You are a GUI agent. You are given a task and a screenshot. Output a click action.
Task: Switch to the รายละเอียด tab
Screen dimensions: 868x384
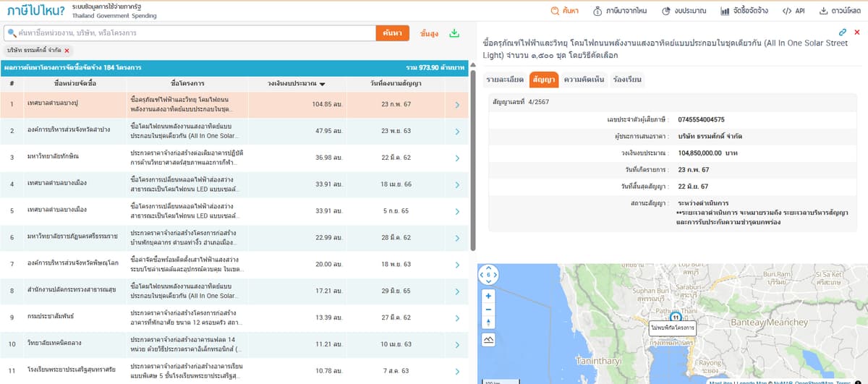coord(505,80)
